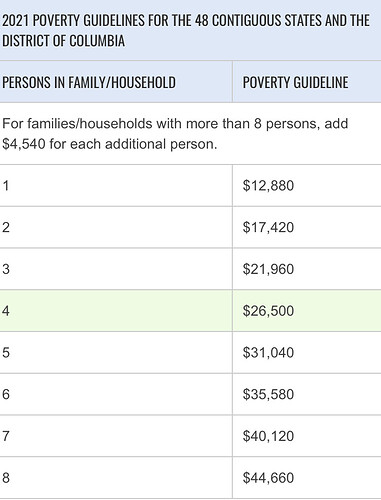
Task: Select the highlighted household size 4 cell
Action: click(x=116, y=311)
